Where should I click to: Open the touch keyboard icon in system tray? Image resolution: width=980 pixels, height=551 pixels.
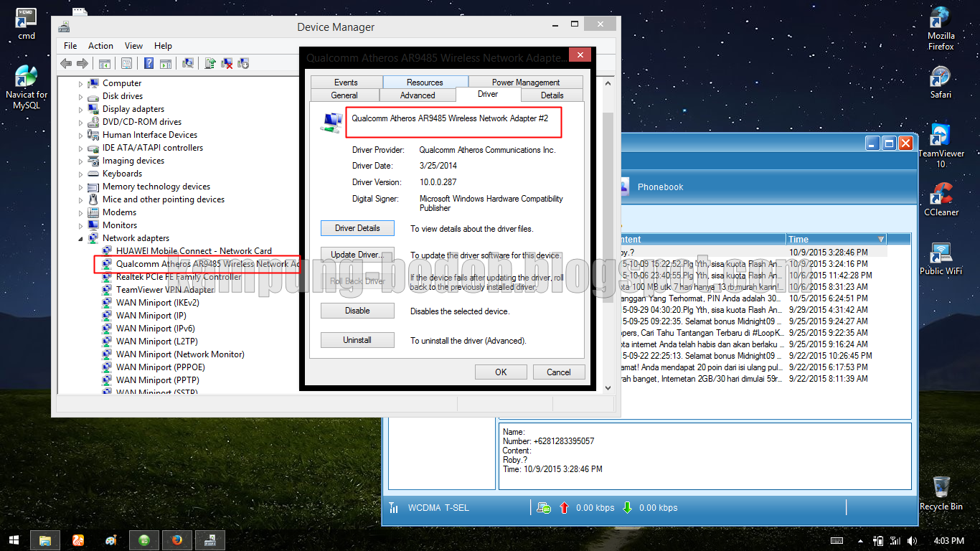[837, 540]
